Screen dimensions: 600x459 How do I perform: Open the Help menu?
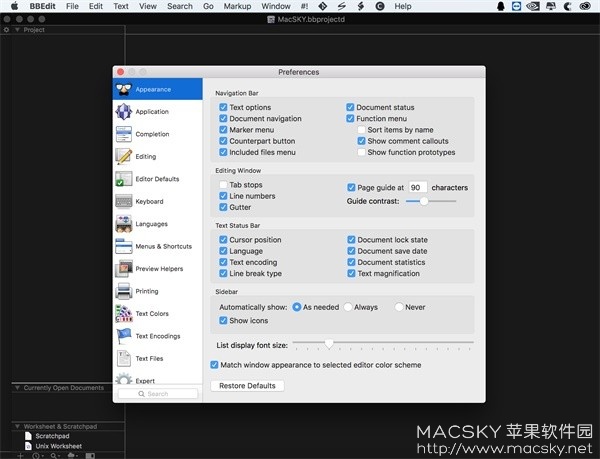(403, 6)
